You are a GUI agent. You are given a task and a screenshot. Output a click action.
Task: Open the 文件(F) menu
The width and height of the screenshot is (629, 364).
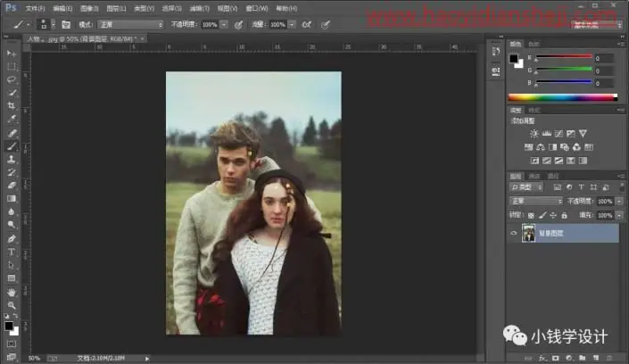[35, 8]
